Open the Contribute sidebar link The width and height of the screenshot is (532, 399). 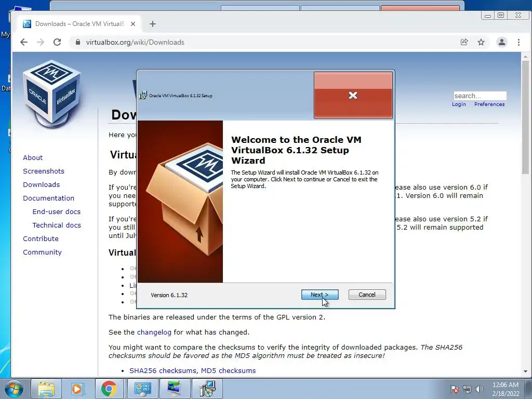click(41, 239)
